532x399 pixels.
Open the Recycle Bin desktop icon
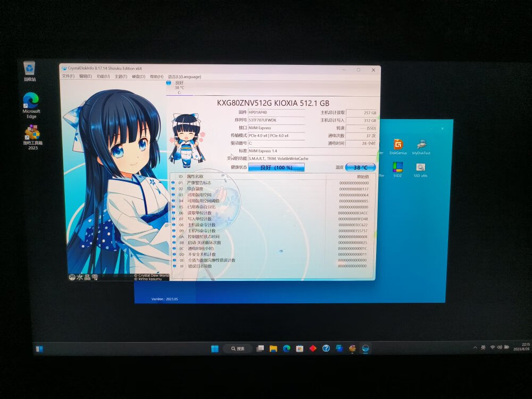29,71
